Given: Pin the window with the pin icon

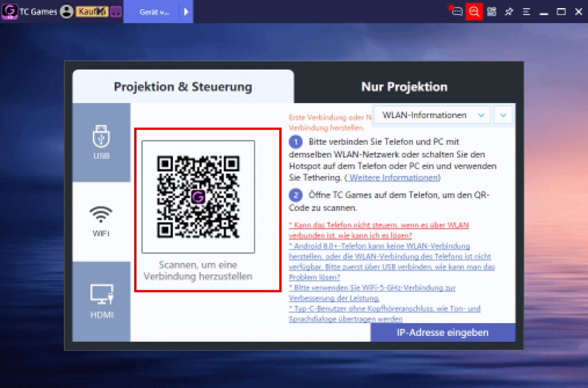Looking at the screenshot, I should [509, 12].
